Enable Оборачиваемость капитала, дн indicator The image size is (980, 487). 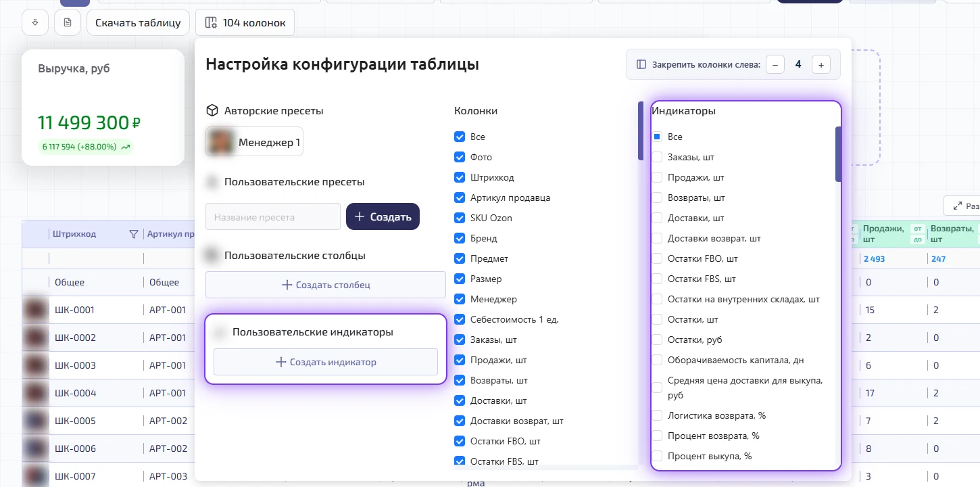(x=657, y=360)
